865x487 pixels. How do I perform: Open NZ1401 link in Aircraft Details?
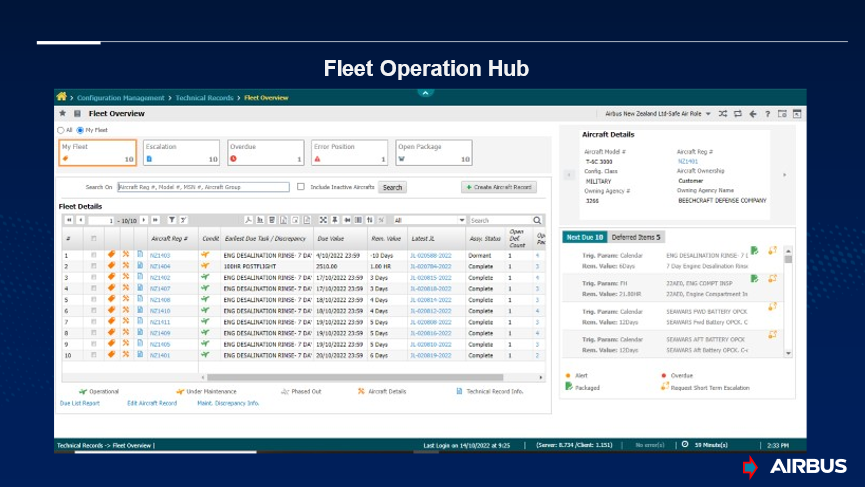687,162
